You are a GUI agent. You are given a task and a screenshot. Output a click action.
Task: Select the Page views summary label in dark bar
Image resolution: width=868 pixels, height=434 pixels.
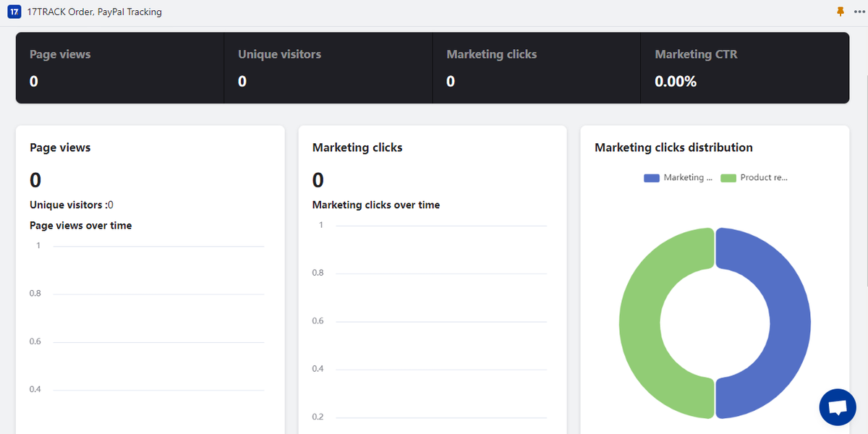(x=60, y=54)
